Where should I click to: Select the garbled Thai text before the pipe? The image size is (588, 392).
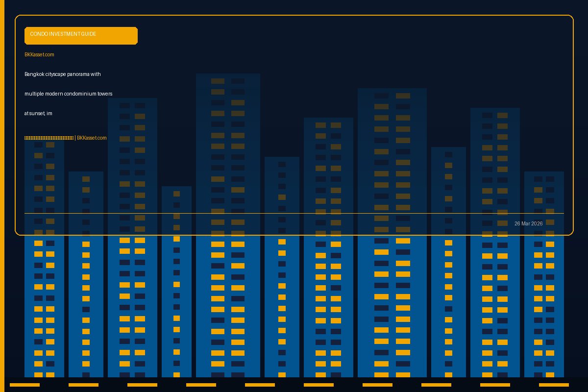point(49,138)
